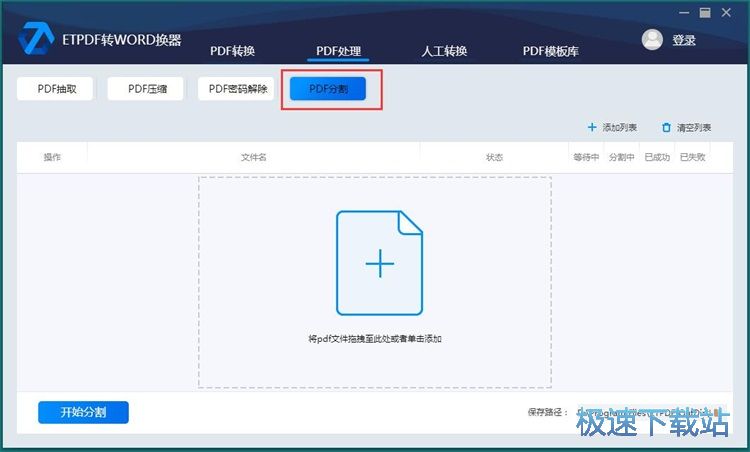The height and width of the screenshot is (452, 750).
Task: Maximize the ETPDF window
Action: tap(705, 13)
